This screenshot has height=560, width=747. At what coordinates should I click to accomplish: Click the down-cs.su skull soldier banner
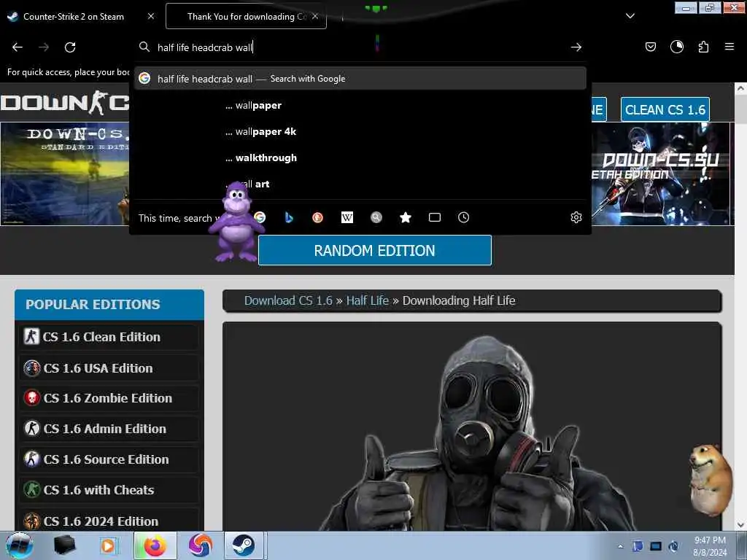pos(660,174)
